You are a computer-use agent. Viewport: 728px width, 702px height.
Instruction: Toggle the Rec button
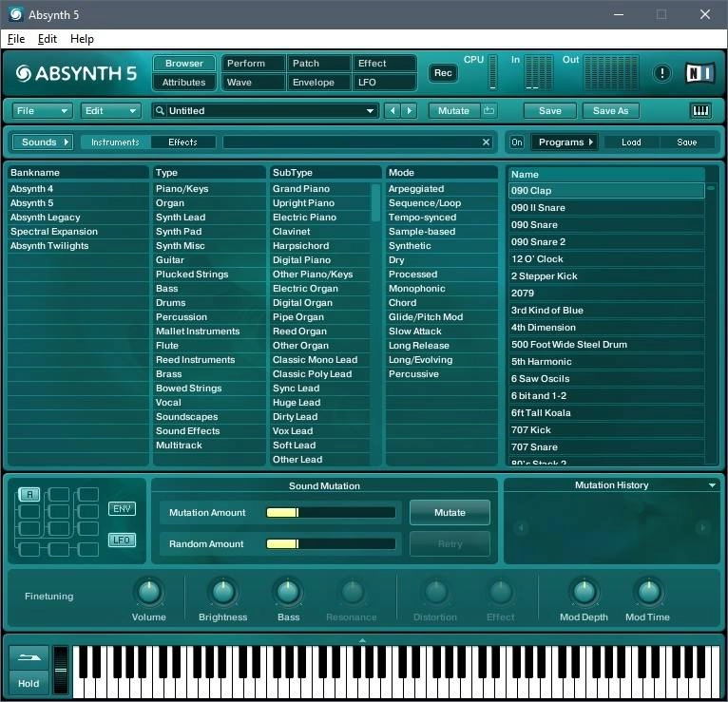click(443, 73)
